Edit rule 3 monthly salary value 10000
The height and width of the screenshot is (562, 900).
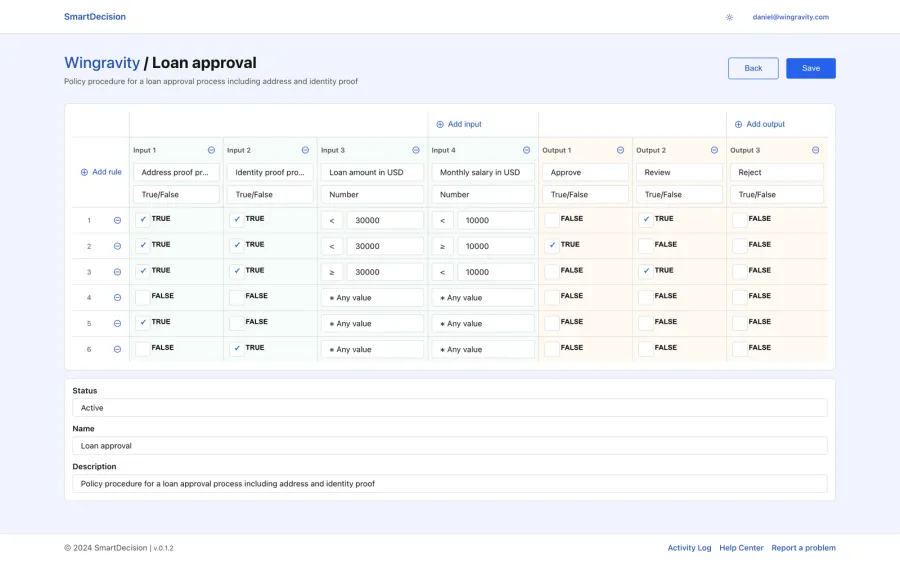pyautogui.click(x=496, y=272)
